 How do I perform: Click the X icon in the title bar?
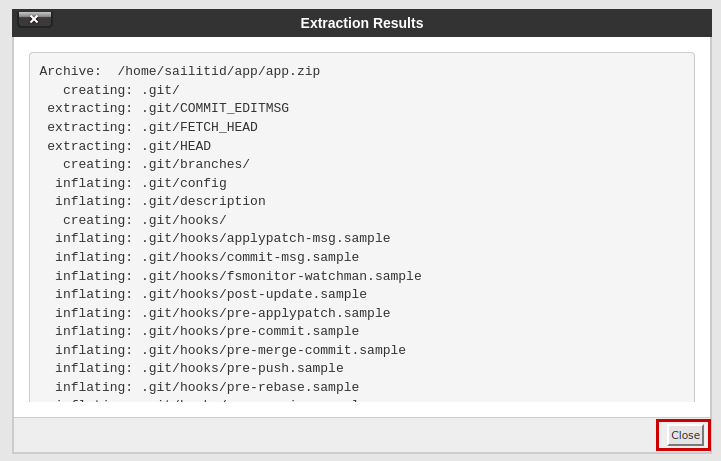click(34, 19)
